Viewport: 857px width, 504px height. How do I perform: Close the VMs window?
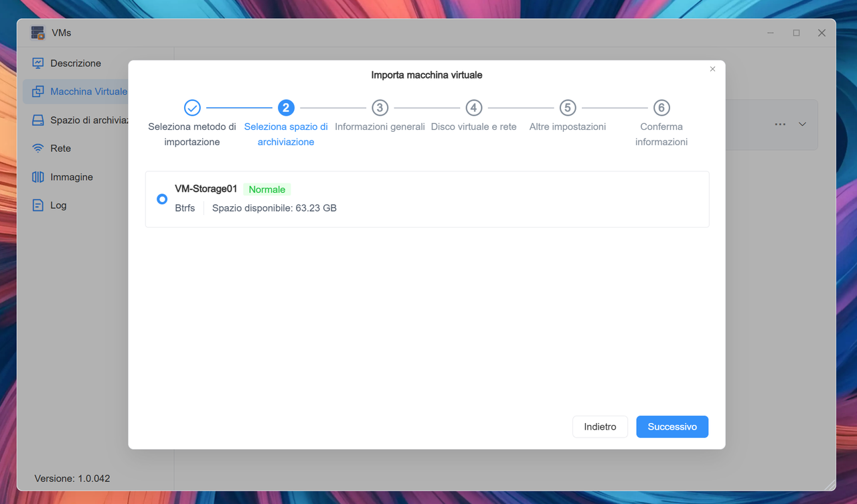(822, 33)
